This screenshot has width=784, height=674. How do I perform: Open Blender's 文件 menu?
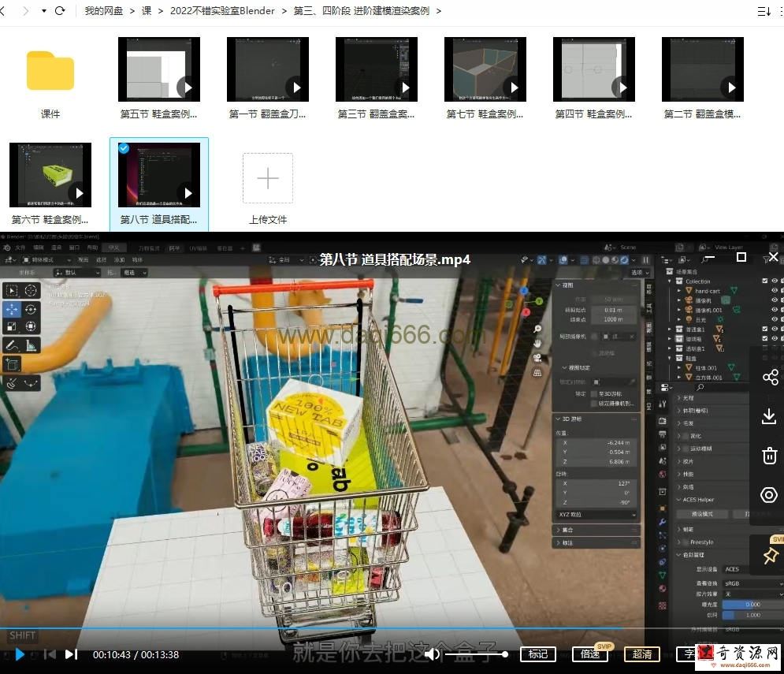coord(20,248)
